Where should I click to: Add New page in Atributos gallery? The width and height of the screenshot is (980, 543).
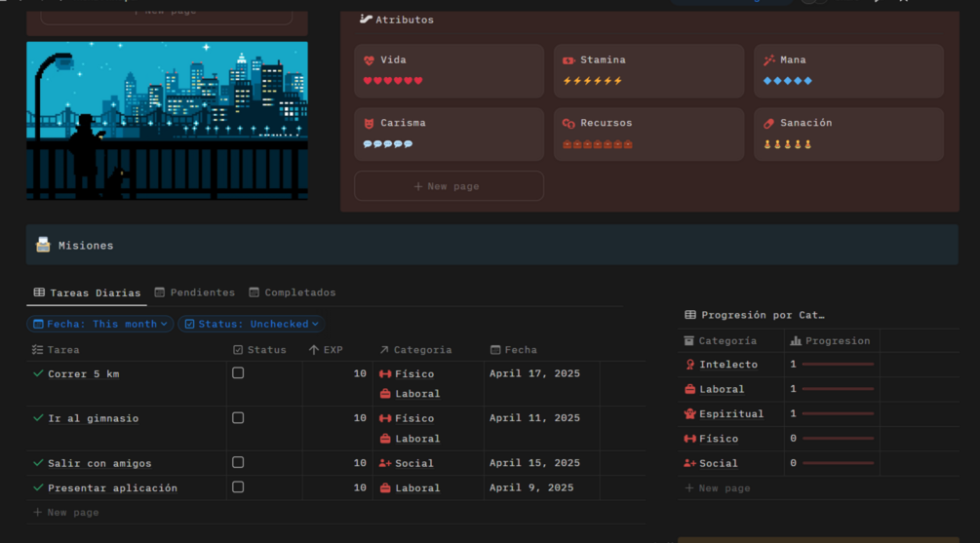[449, 186]
